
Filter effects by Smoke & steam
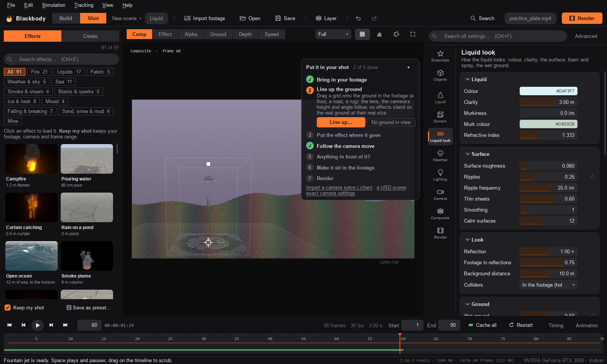(x=28, y=91)
